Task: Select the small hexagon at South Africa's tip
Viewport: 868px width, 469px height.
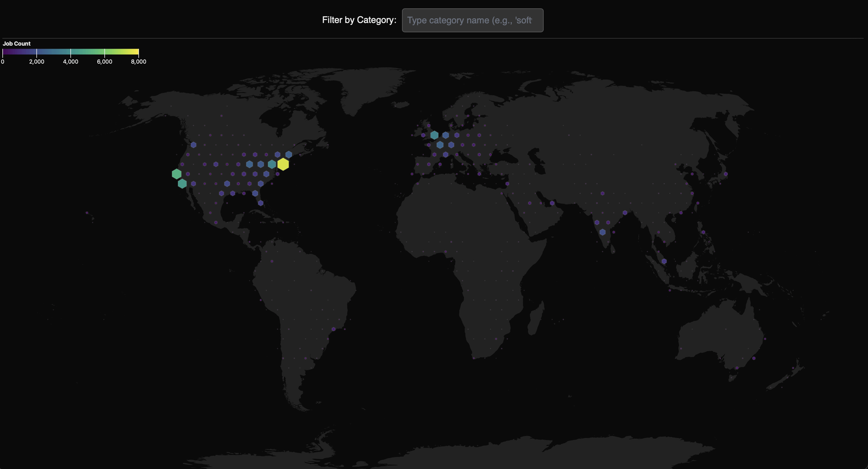Action: [474, 358]
